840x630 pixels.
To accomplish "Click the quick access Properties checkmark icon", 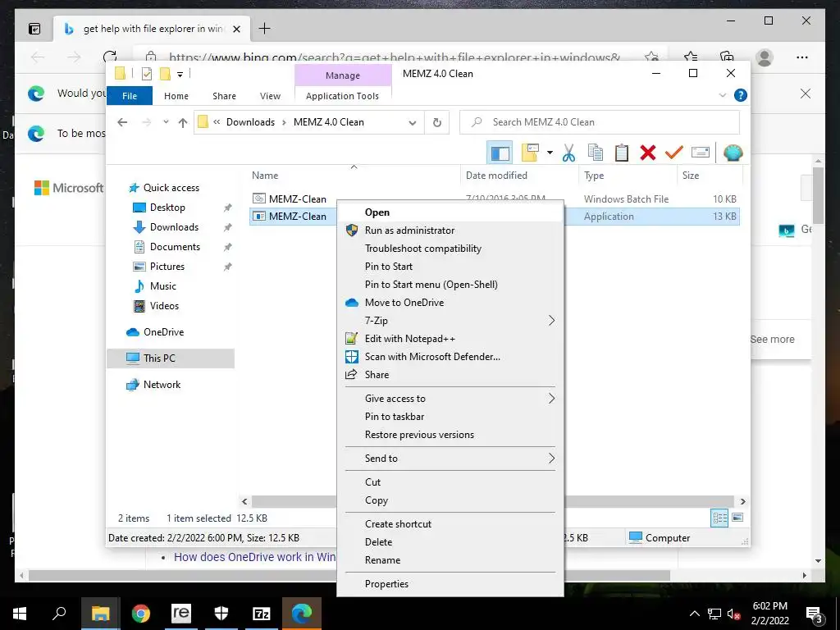I will pyautogui.click(x=146, y=74).
